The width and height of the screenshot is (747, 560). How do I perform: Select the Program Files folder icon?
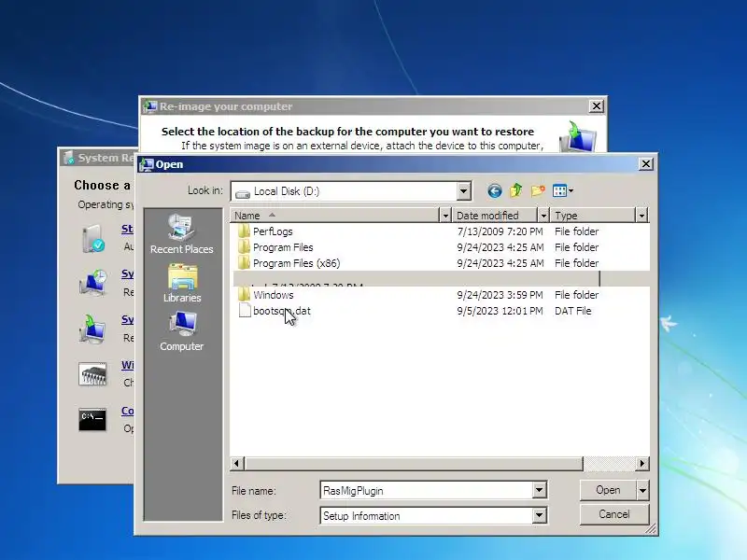pyautogui.click(x=244, y=247)
